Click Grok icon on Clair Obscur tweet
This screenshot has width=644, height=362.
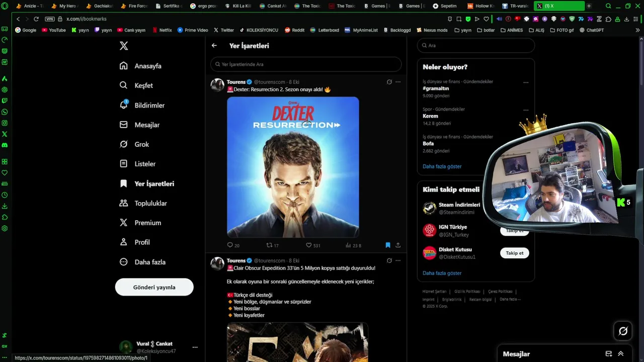pyautogui.click(x=389, y=260)
